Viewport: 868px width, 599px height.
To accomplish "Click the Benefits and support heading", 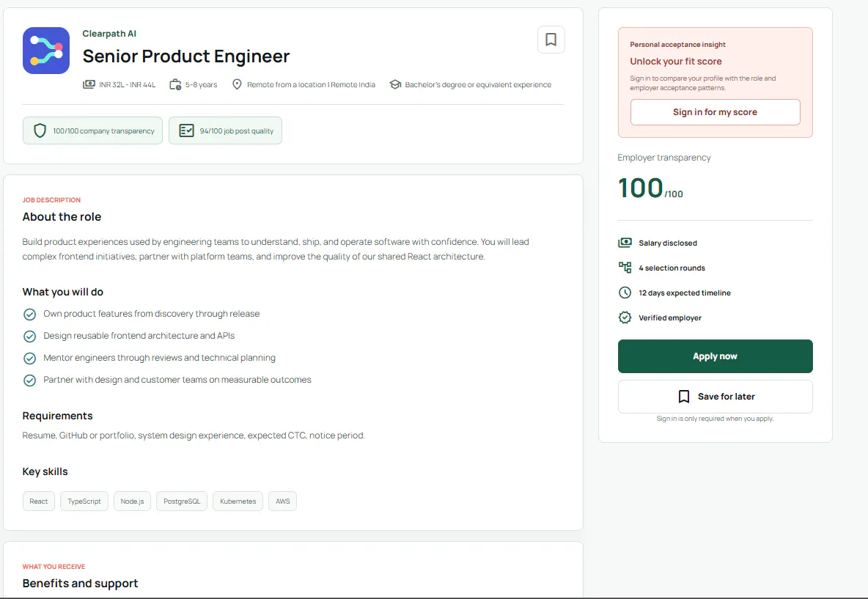I will coord(80,584).
